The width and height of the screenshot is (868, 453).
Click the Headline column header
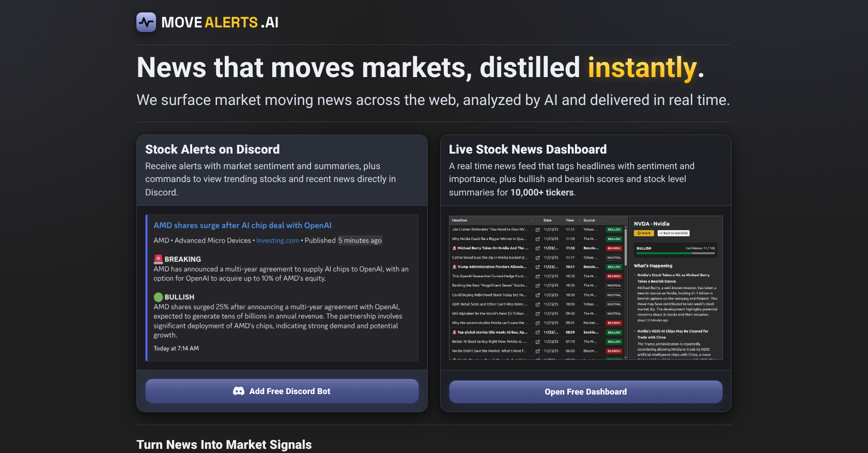459,220
